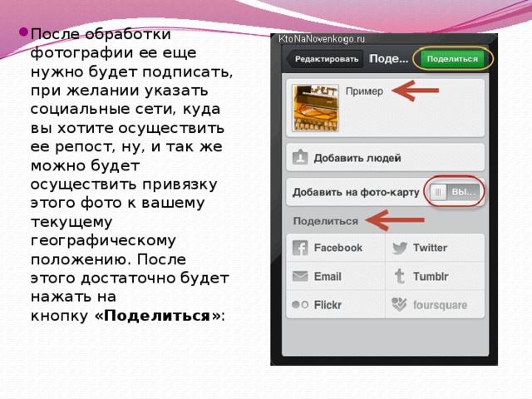Click the Добавить на фото-карту label
This screenshot has width=532, height=399.
356,192
